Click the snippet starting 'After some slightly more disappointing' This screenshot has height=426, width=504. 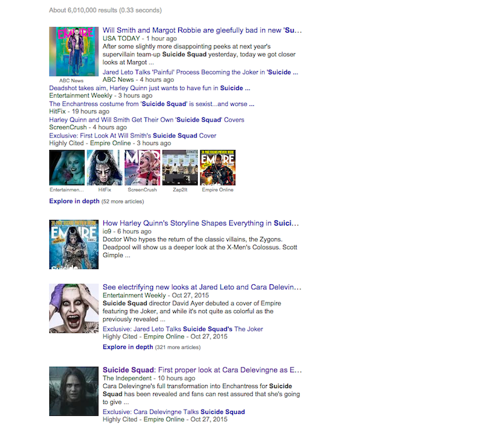pos(199,54)
